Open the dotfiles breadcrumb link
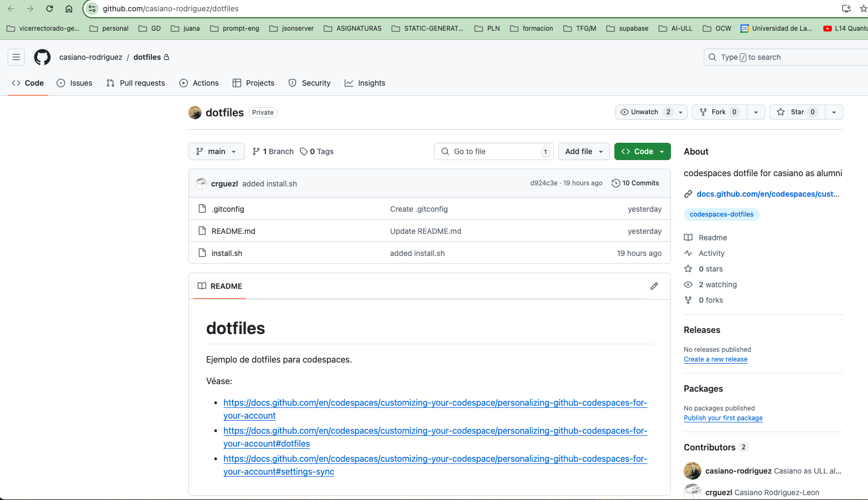868x500 pixels. [147, 57]
